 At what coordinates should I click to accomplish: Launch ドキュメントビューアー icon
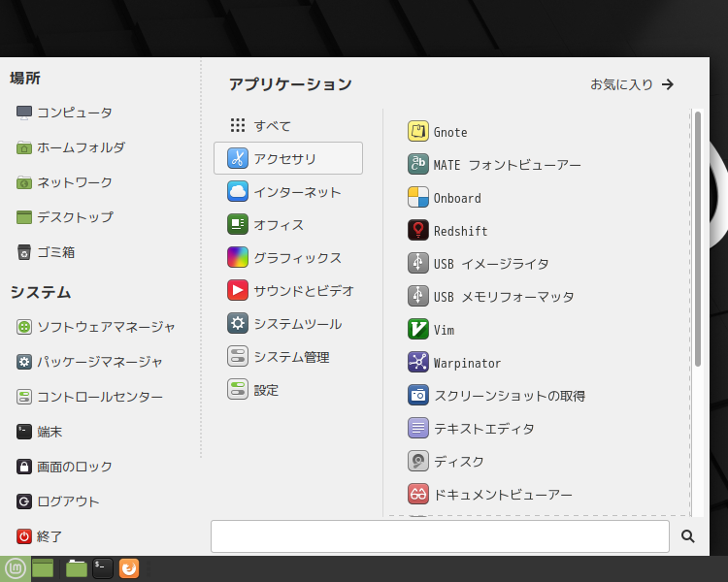(x=417, y=494)
